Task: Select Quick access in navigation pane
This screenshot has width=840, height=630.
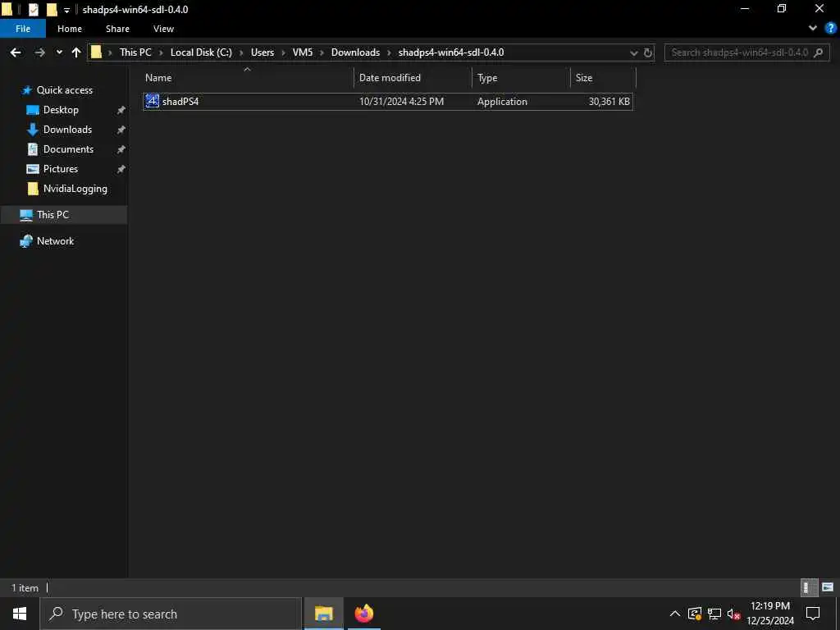Action: coord(64,90)
